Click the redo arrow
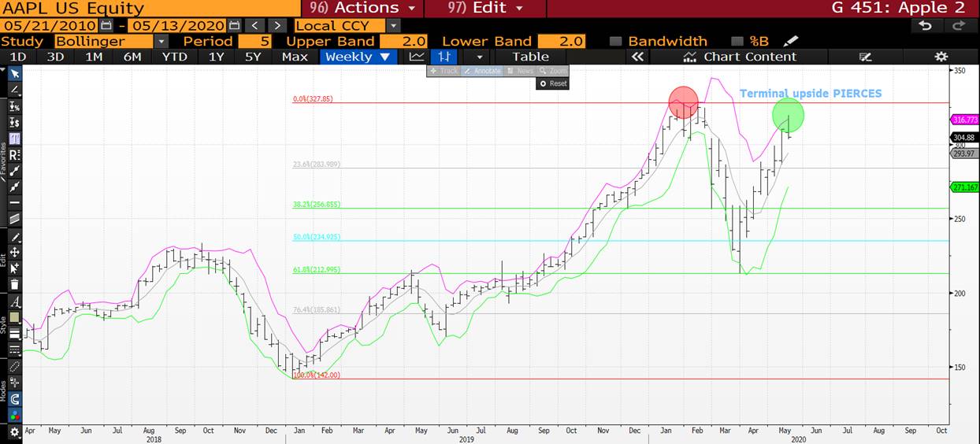980x444 pixels. (x=959, y=25)
